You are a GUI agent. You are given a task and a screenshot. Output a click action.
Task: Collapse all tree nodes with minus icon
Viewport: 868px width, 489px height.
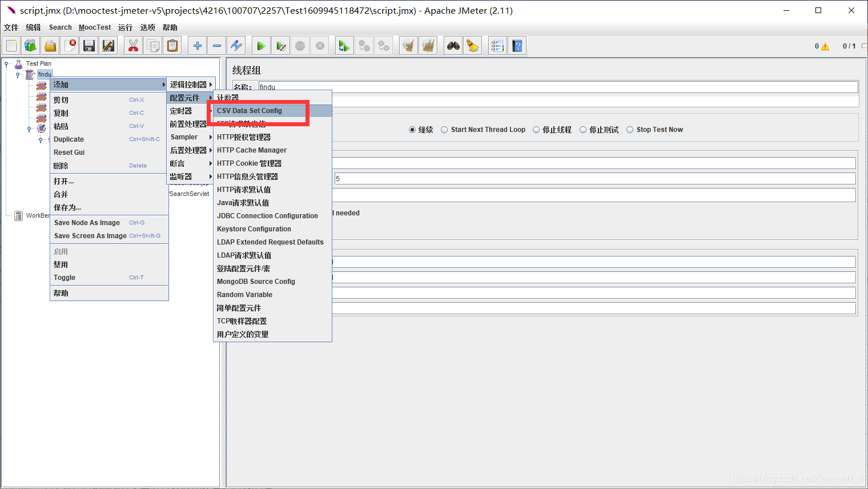pos(217,46)
